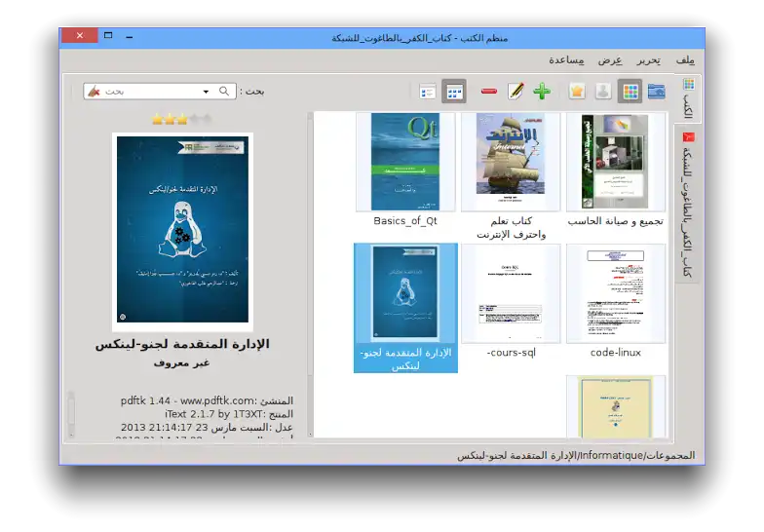Screen dimensions: 764x532
Task: Switch to detailed list view mode
Action: coord(427,92)
